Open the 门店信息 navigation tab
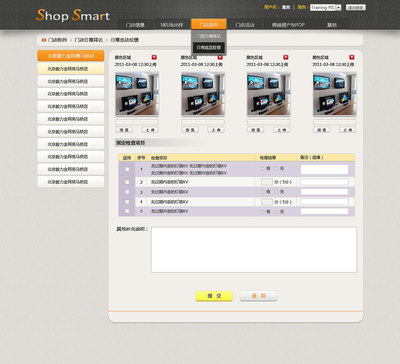 (135, 25)
